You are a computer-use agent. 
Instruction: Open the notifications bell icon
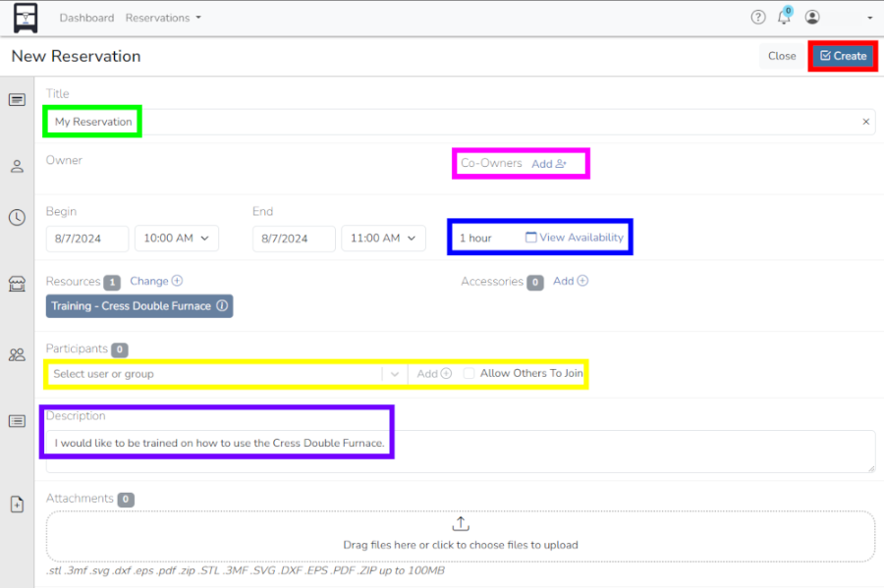pos(784,18)
